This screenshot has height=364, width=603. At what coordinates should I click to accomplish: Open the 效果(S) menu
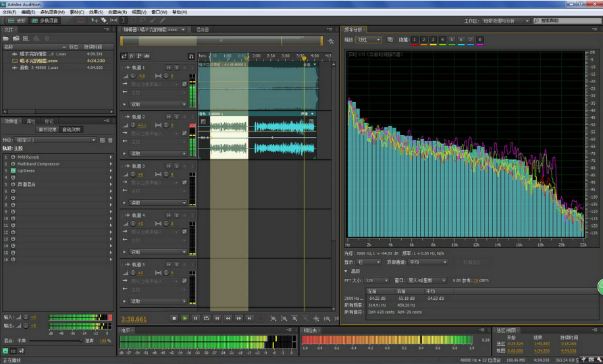pyautogui.click(x=96, y=12)
